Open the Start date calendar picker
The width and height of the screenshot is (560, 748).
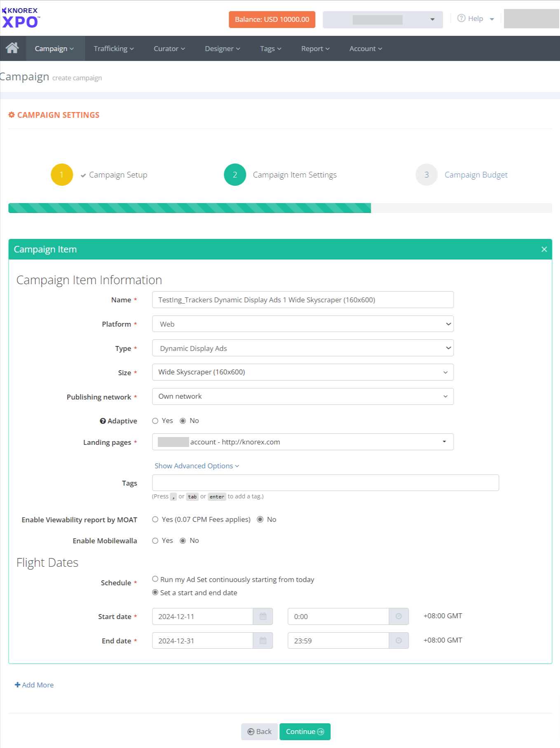point(263,617)
